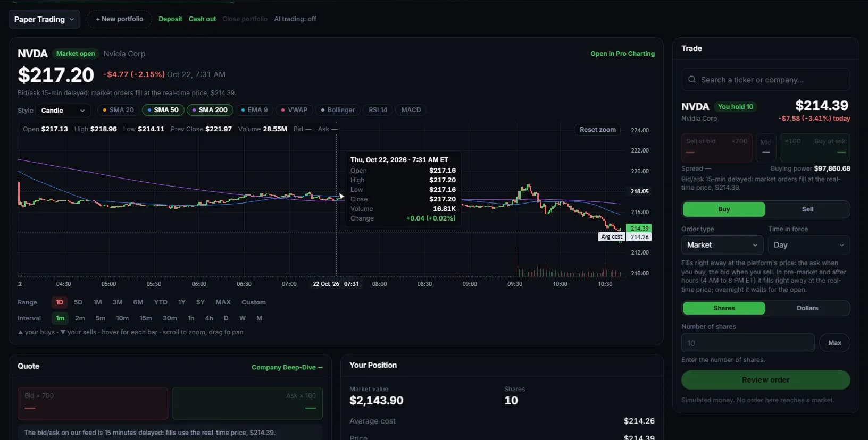Switch to the Sell tab

click(807, 209)
